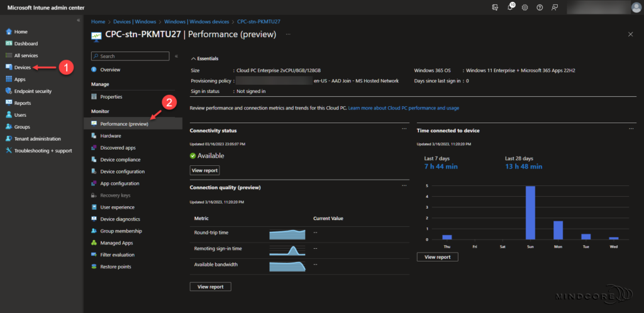Open the Dashboard navigation item
This screenshot has width=644, height=313.
pos(26,43)
